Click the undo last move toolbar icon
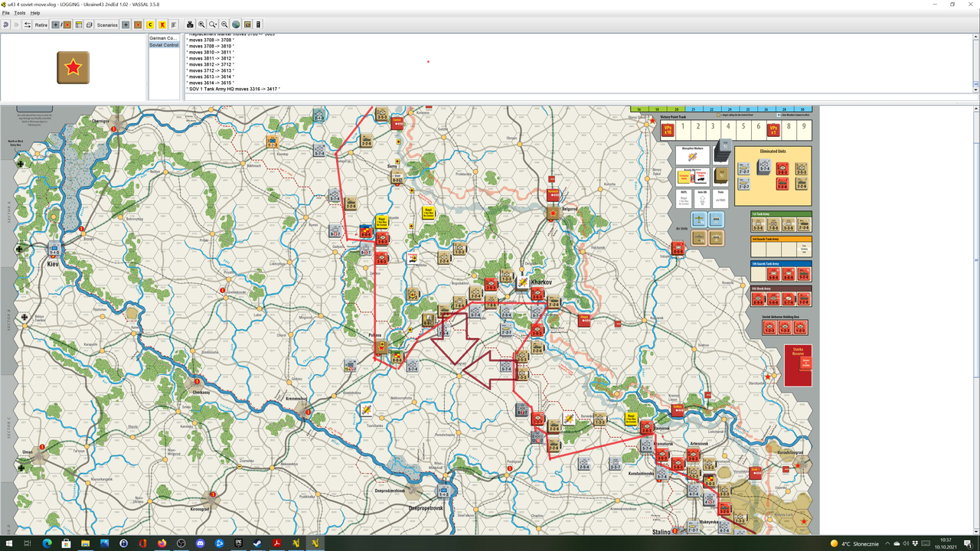 click(5, 24)
